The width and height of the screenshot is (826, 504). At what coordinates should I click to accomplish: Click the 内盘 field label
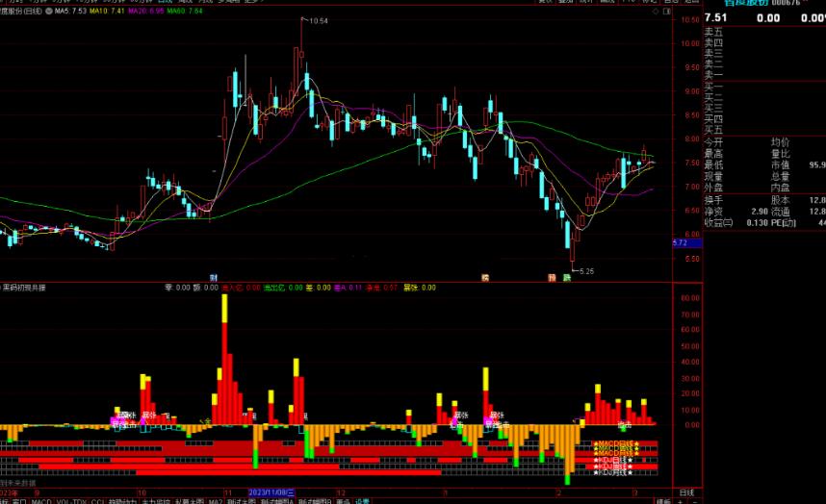pyautogui.click(x=780, y=188)
